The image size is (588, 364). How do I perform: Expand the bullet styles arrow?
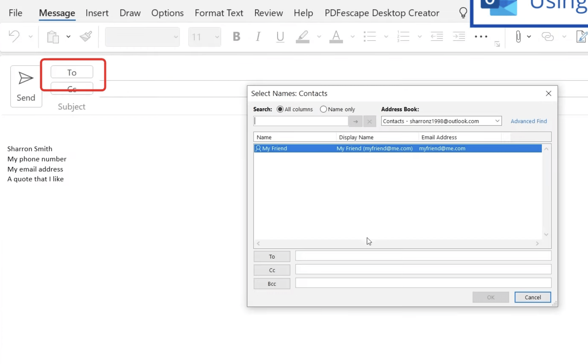(x=386, y=37)
